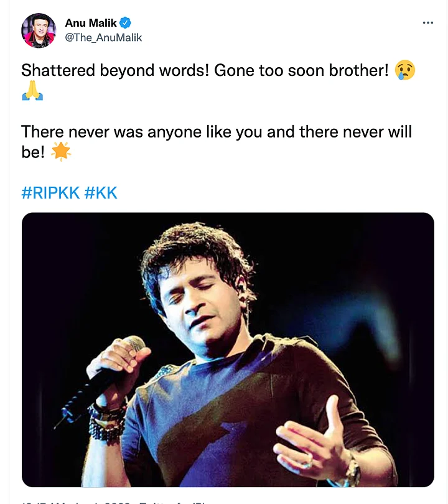Click the folded hands emoji
Viewport: 448px width, 504px height.
(32, 90)
